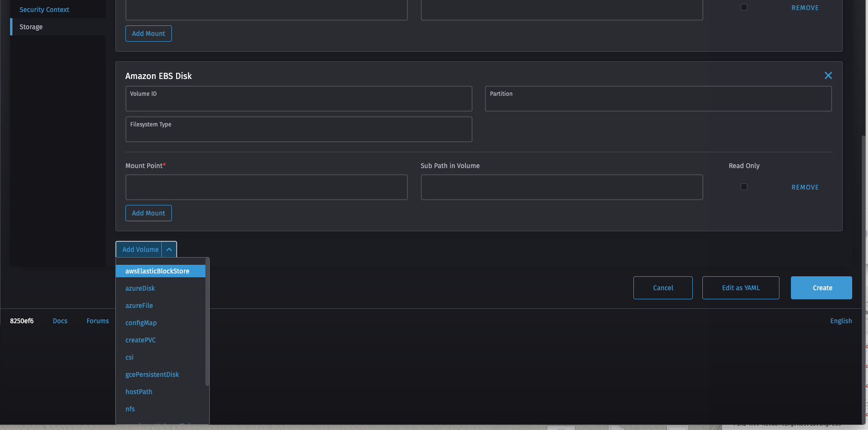The image size is (868, 430).
Task: Click the volume dropdown list scrollbar
Action: coord(207,322)
